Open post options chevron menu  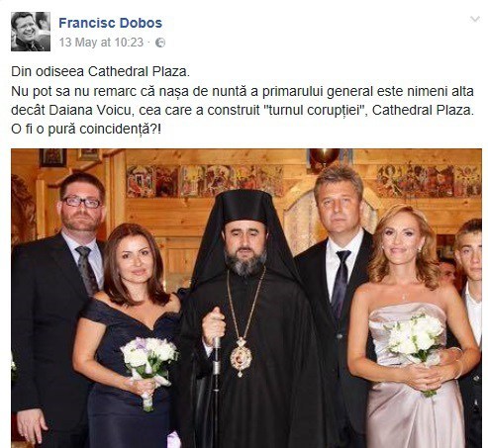tap(475, 20)
